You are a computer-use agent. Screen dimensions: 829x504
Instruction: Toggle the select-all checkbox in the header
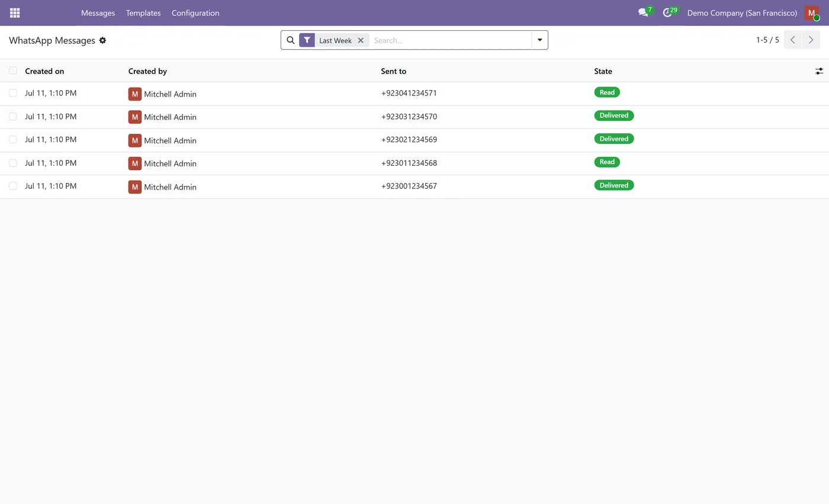pyautogui.click(x=13, y=70)
